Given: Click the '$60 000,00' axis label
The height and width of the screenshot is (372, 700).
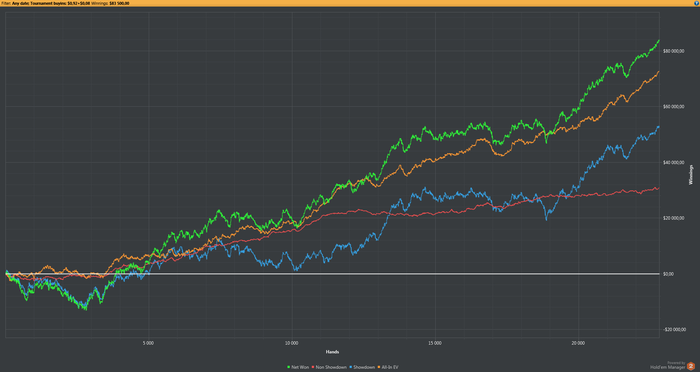Looking at the screenshot, I should click(x=674, y=107).
